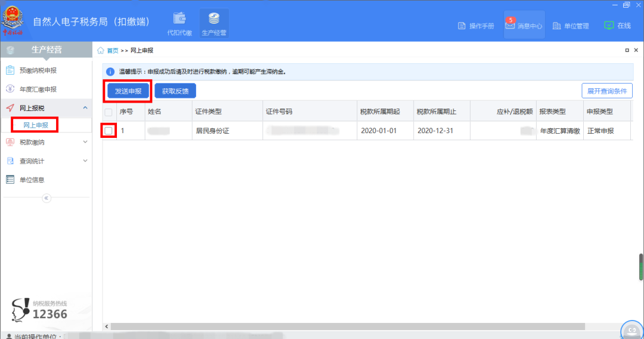This screenshot has width=644, height=339.
Task: Click the tax bureau emblem logo
Action: click(x=13, y=20)
